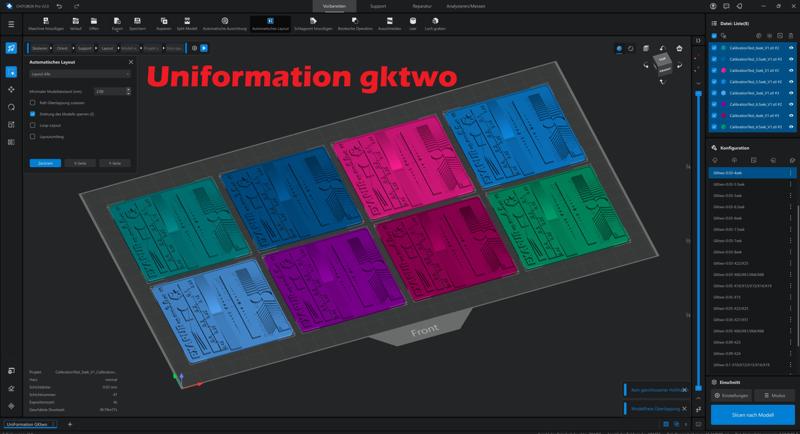
Task: Uncheck Drehung des Modells sperren checkbox
Action: (33, 114)
